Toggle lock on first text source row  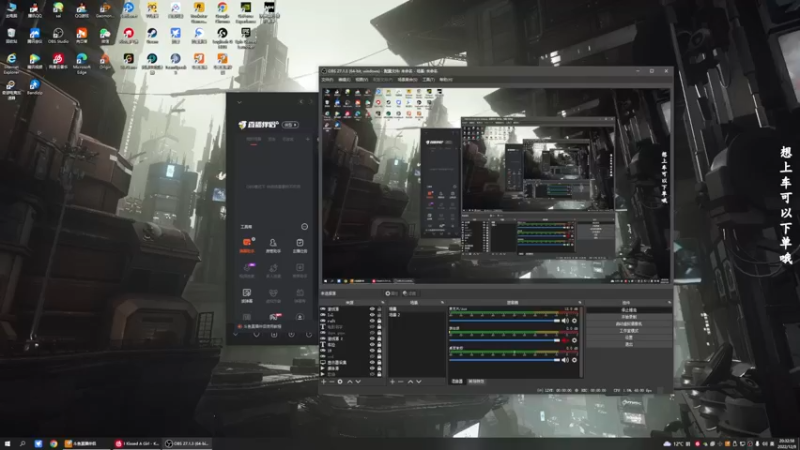point(379,327)
